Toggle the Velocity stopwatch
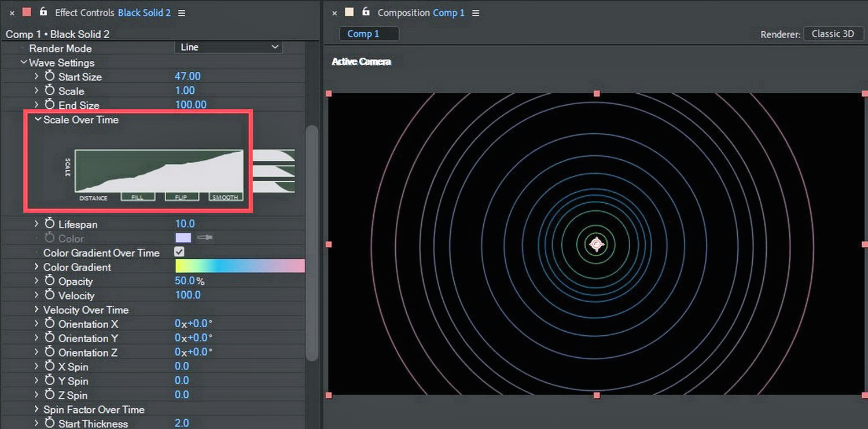 49,295
